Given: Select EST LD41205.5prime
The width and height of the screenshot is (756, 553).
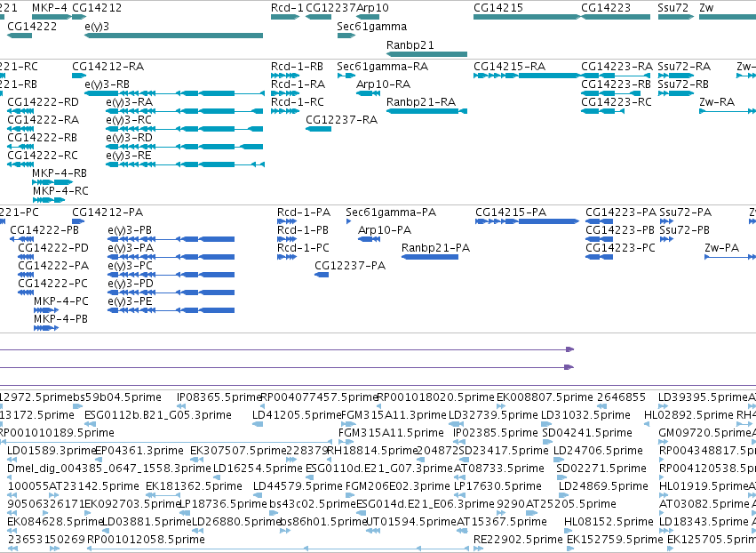Looking at the screenshot, I should [296, 415].
